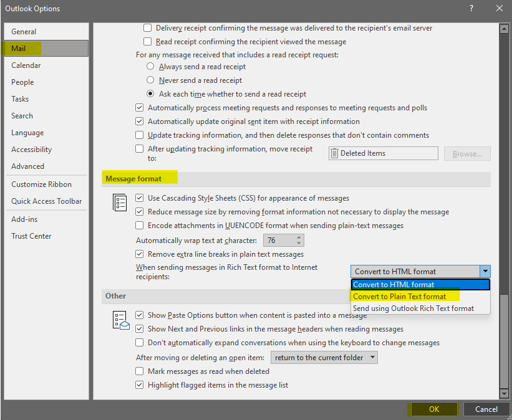Image resolution: width=512 pixels, height=420 pixels.
Task: Open the 'return to the current folder' dropdown
Action: (x=324, y=357)
